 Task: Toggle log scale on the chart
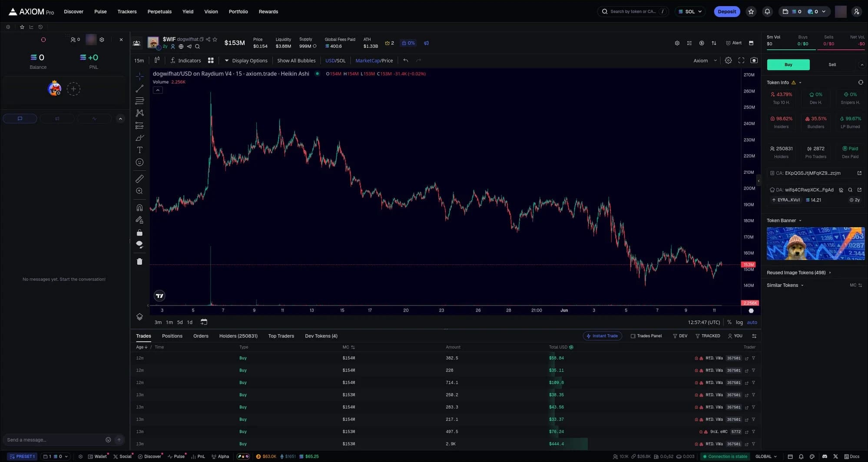739,322
